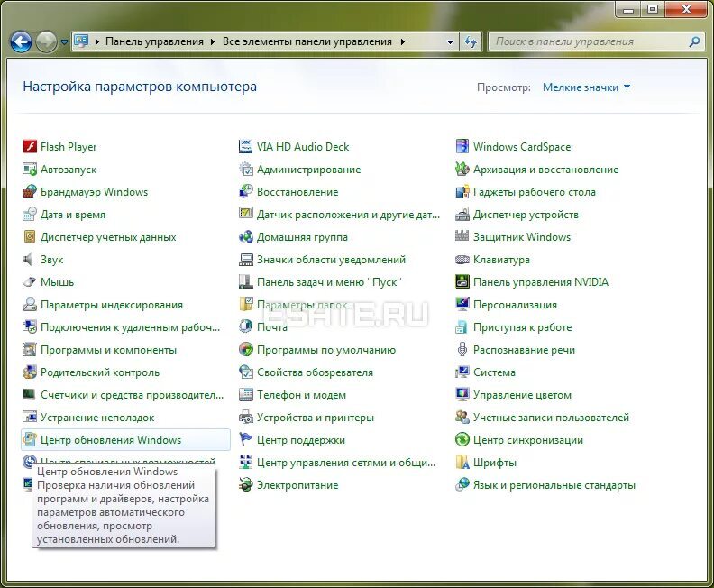Screen dimensions: 714x588
Task: Click the Звук speaker icon
Action: tap(30, 260)
